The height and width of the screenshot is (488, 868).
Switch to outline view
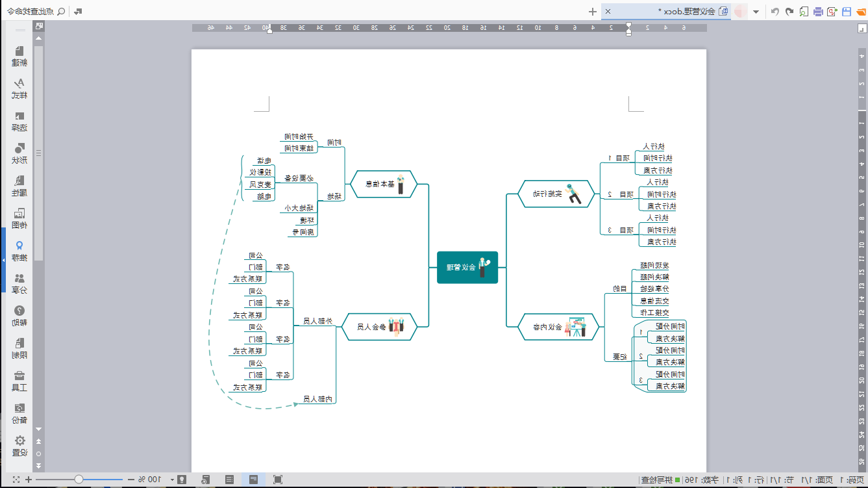pos(229,480)
